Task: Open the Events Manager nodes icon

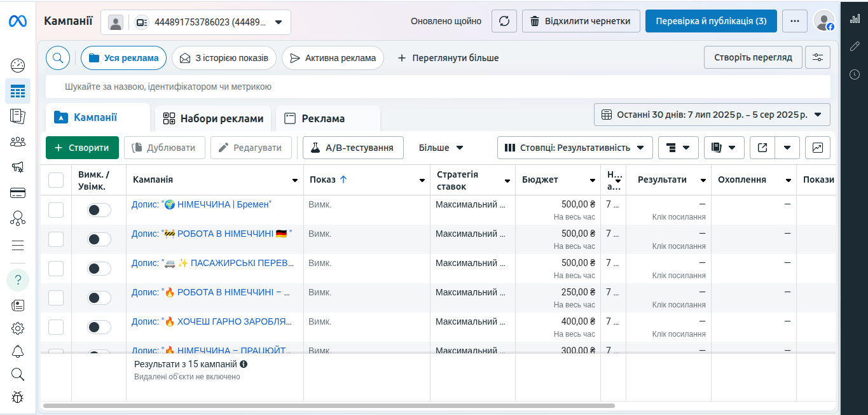Action: point(17,218)
